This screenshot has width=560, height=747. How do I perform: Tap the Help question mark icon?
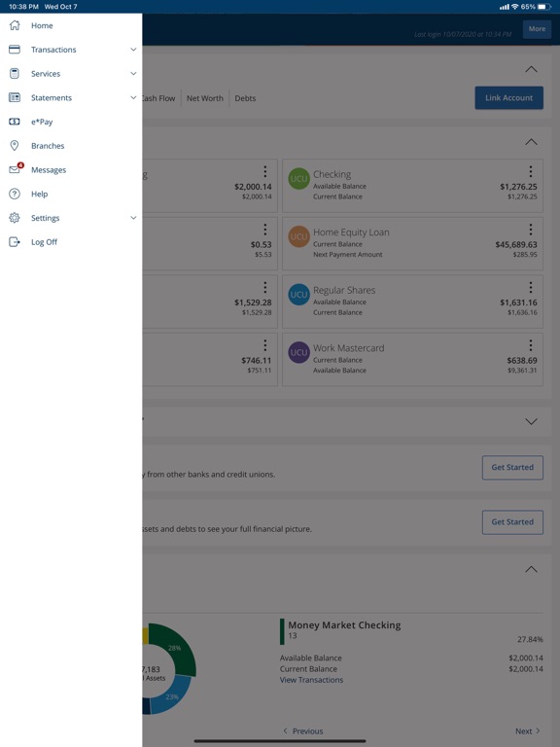pos(15,194)
